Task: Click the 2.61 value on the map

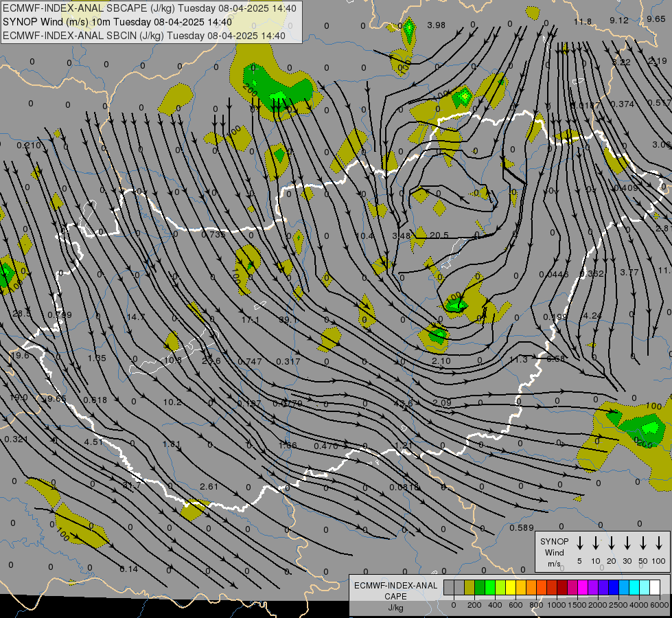Action: coord(209,486)
